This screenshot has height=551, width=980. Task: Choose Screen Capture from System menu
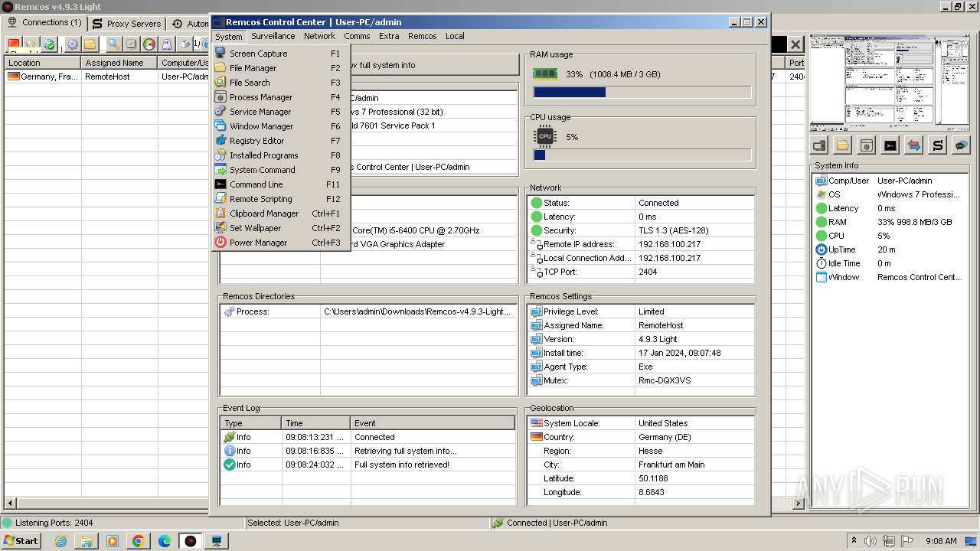[281, 54]
